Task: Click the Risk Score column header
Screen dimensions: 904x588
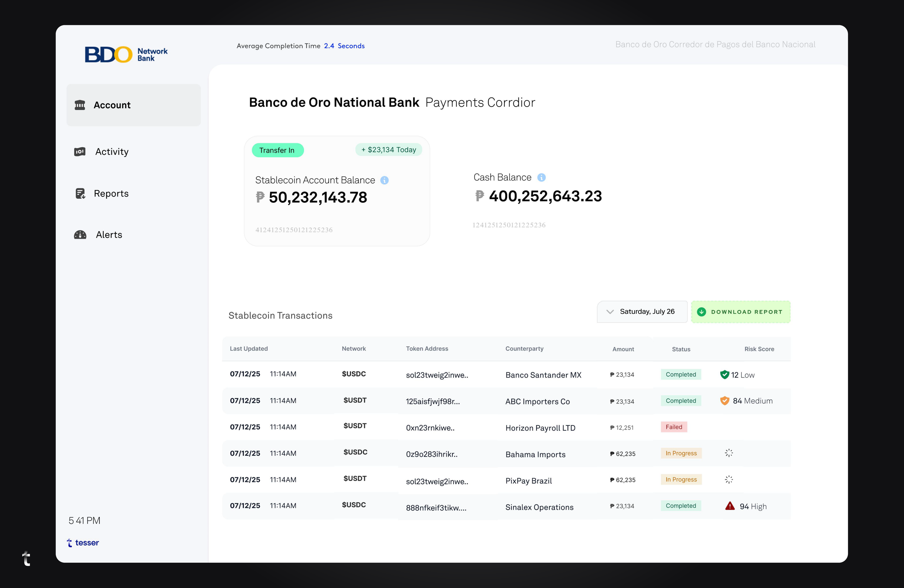Action: click(759, 349)
